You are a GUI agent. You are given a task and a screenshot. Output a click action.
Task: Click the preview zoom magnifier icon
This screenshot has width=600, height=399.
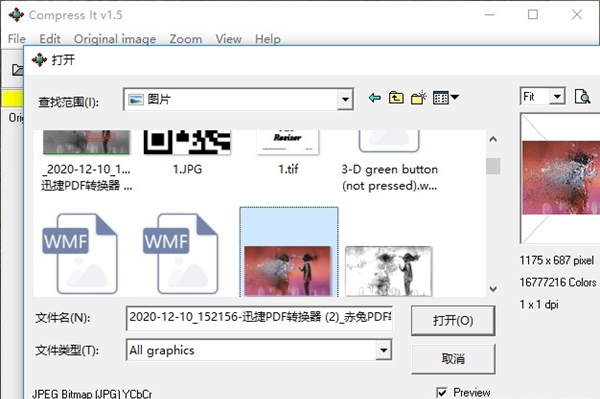[582, 96]
